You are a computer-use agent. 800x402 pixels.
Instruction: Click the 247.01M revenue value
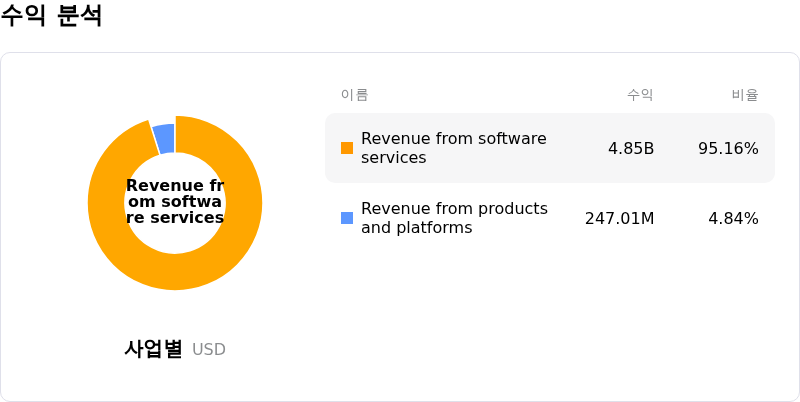pyautogui.click(x=619, y=218)
